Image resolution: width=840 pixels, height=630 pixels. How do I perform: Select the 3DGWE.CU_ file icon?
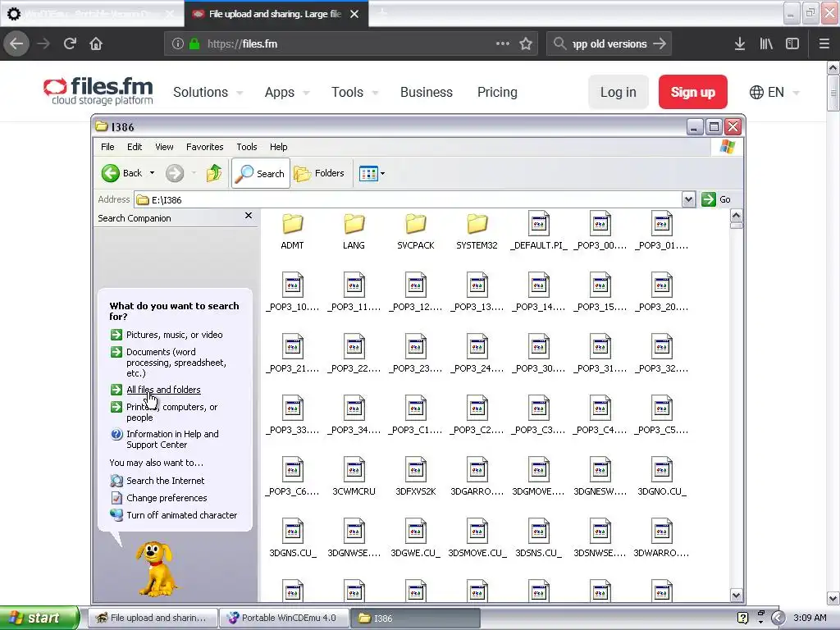[x=416, y=531]
